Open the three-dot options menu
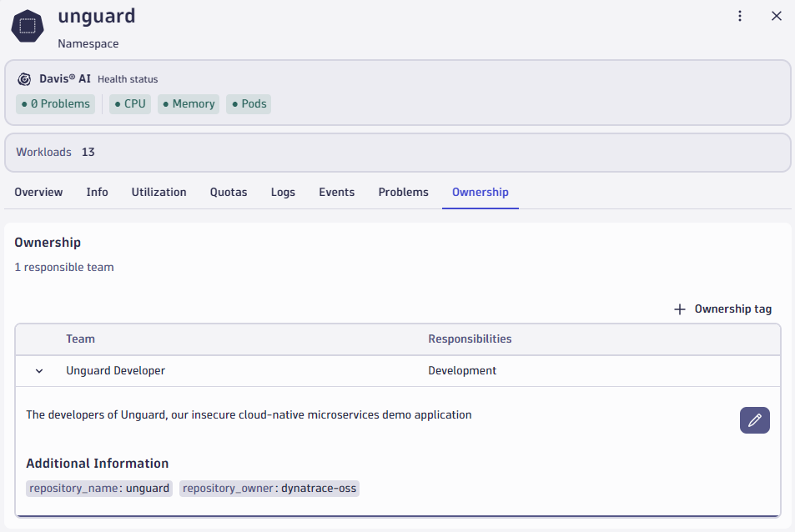This screenshot has height=532, width=795. (x=740, y=15)
